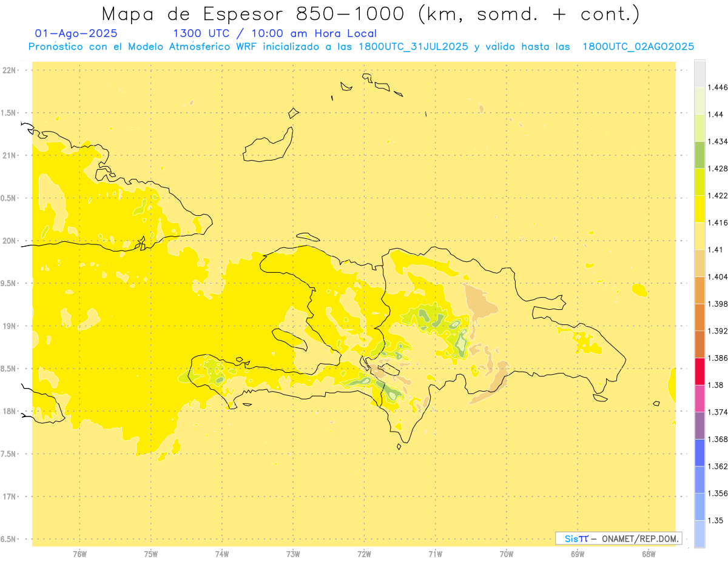Click the legend value '1.368'
This screenshot has height=562, width=728.
pos(718,439)
